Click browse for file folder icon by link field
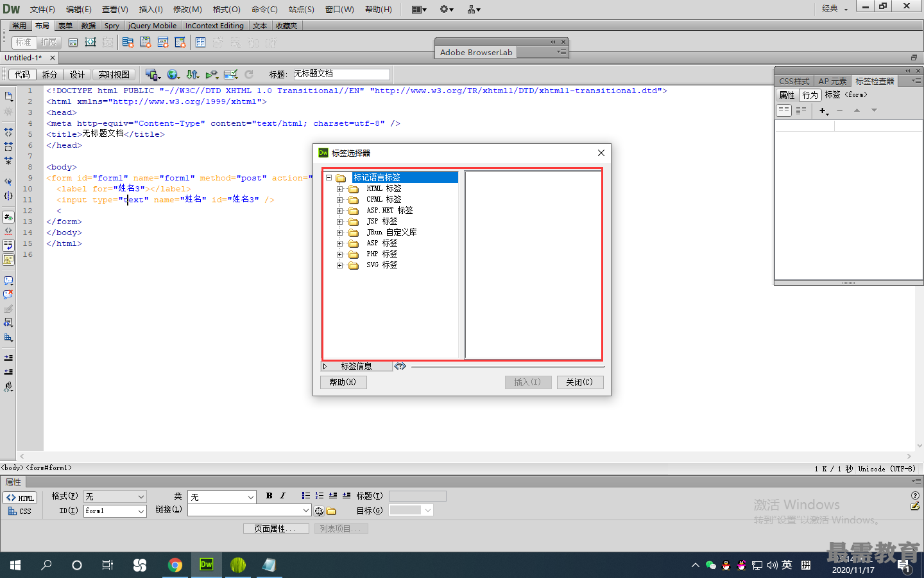Screen dimensions: 924x578 331,511
